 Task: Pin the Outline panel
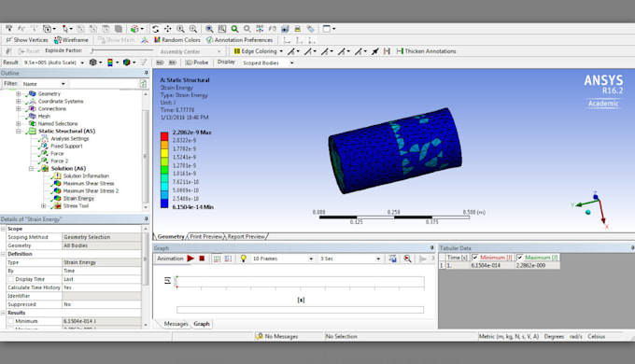tap(147, 73)
